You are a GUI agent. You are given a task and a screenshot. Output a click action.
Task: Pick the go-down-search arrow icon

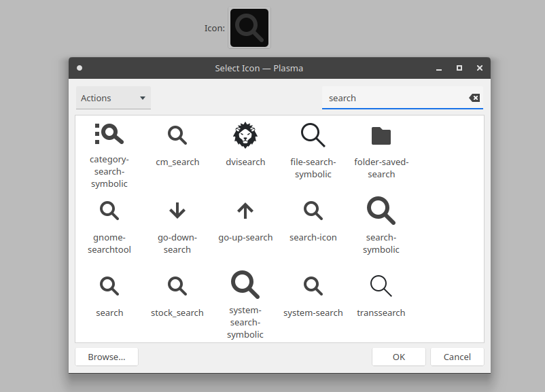tap(177, 211)
